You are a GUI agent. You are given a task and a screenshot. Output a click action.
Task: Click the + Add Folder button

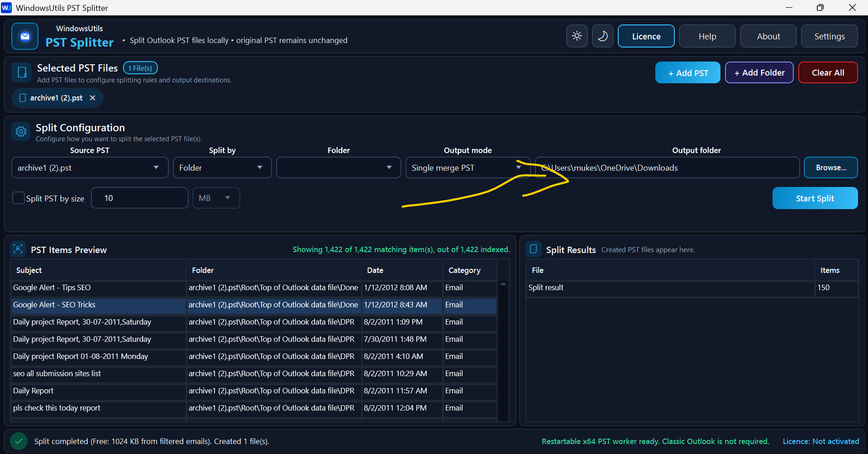(x=759, y=72)
